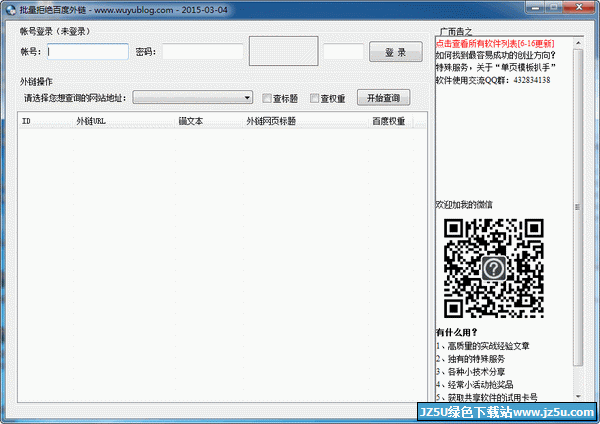This screenshot has width=600, height=424.
Task: Close the application window
Action: point(579,7)
